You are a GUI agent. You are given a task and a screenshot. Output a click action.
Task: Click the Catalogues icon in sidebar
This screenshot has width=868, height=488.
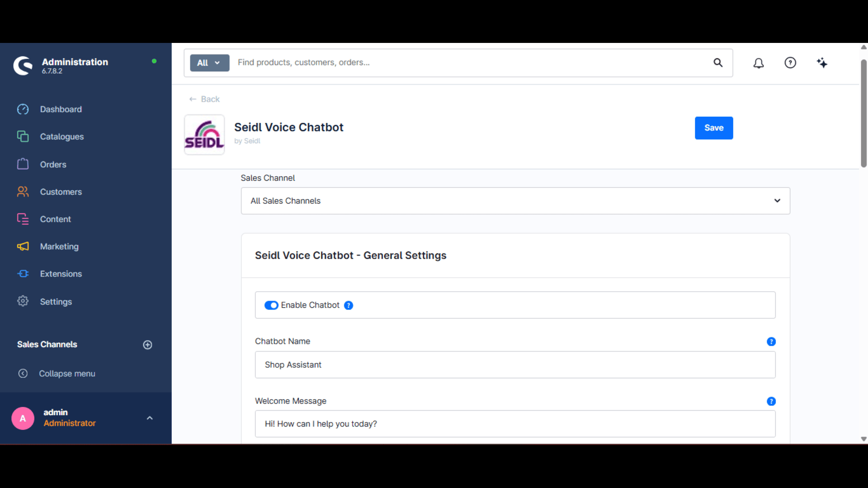click(x=23, y=136)
